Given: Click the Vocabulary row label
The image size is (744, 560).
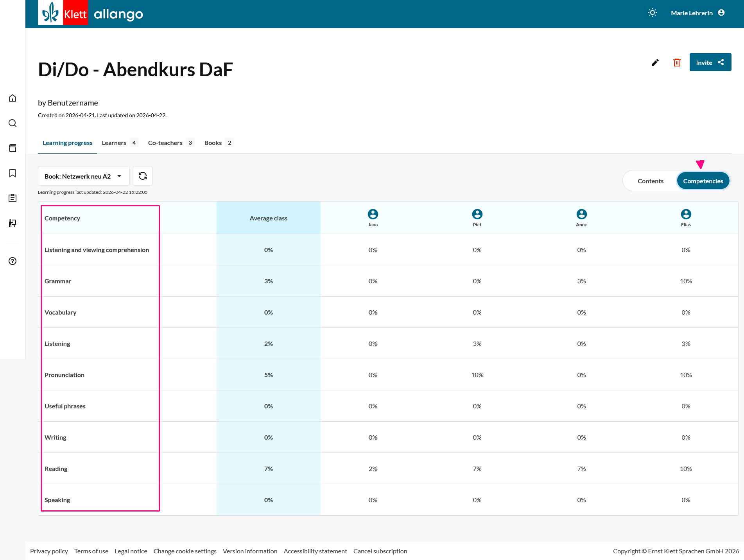Looking at the screenshot, I should 60,312.
